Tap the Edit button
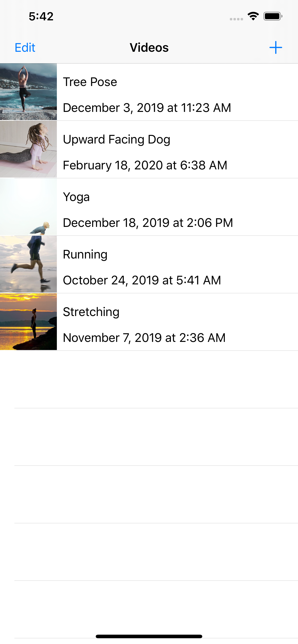Screen dimensions: 298x644 point(25,47)
